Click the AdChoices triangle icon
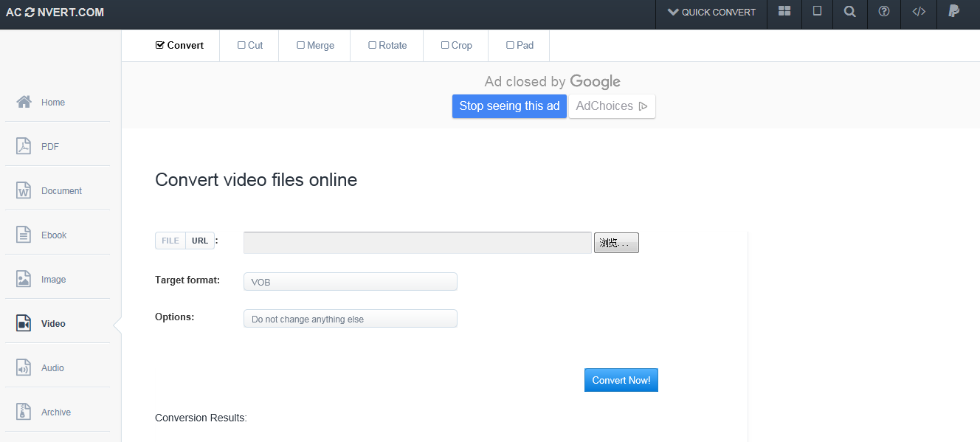The width and height of the screenshot is (980, 442). tap(643, 106)
